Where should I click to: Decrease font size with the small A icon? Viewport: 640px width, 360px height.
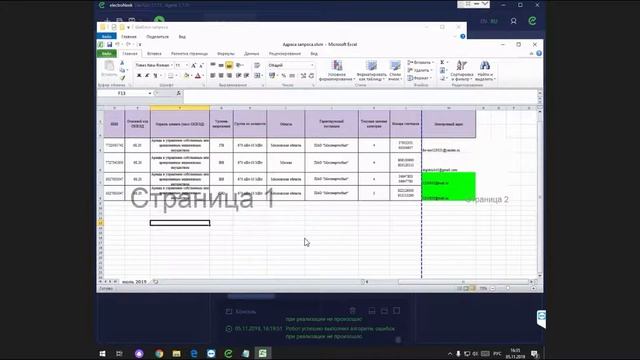pos(201,65)
